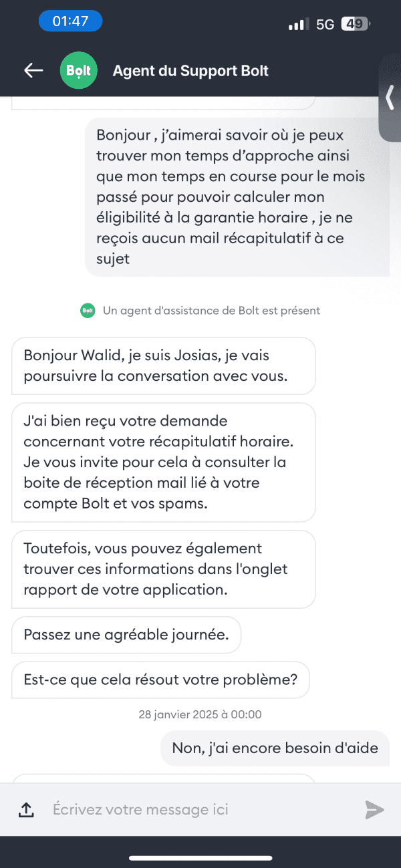The width and height of the screenshot is (401, 868).
Task: Open the side panel chevron handle
Action: 390,97
